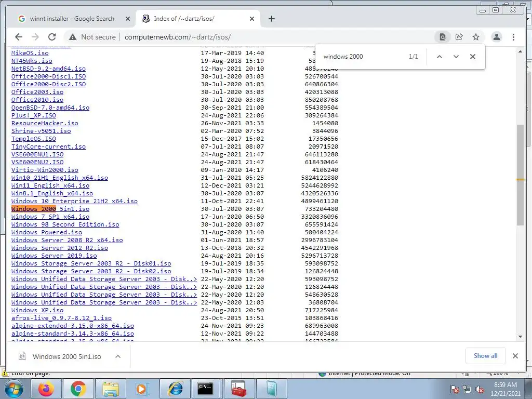Open Windows 7 SP1 x64.iso link
The height and width of the screenshot is (399, 532).
(50, 217)
